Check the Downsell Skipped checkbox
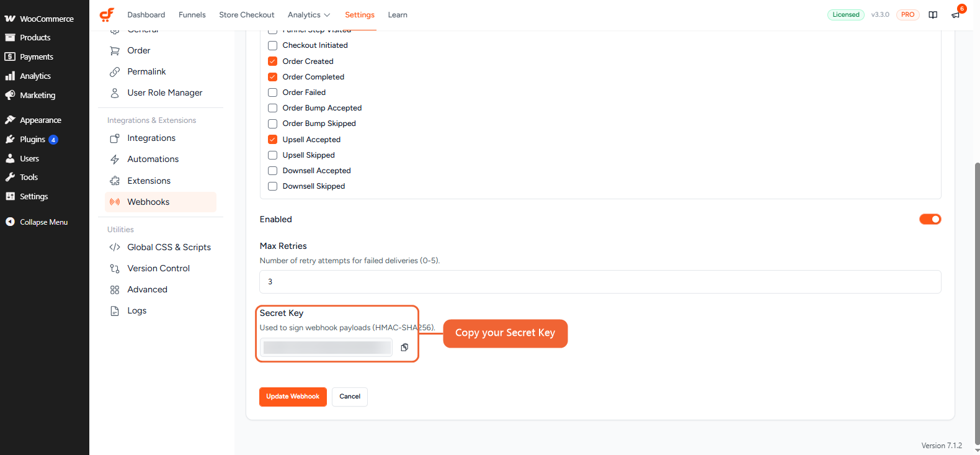The height and width of the screenshot is (455, 980). point(272,186)
